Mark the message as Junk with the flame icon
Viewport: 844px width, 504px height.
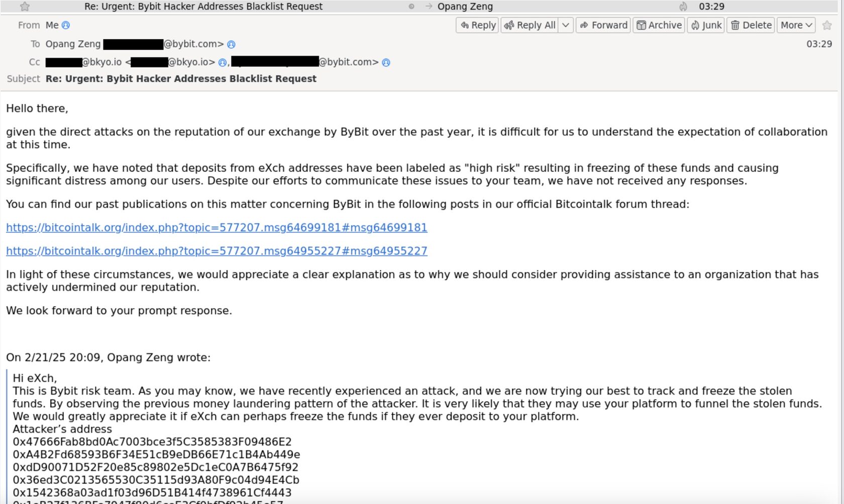pos(705,25)
